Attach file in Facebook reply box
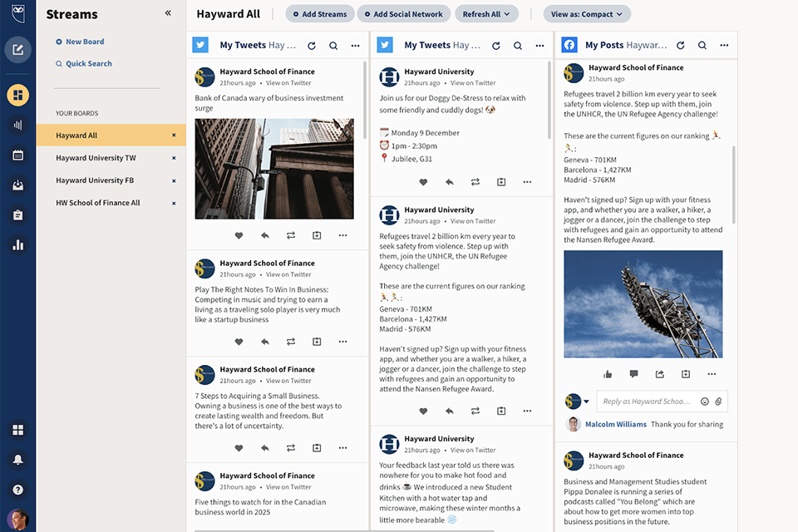Screen dimensions: 798x532 (718, 401)
